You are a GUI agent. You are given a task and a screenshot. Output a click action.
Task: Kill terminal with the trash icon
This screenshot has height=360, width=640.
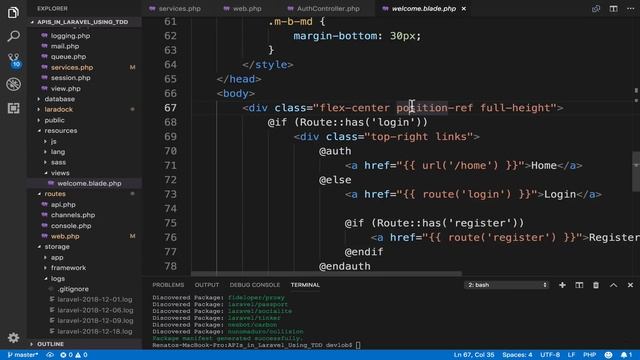[596, 285]
